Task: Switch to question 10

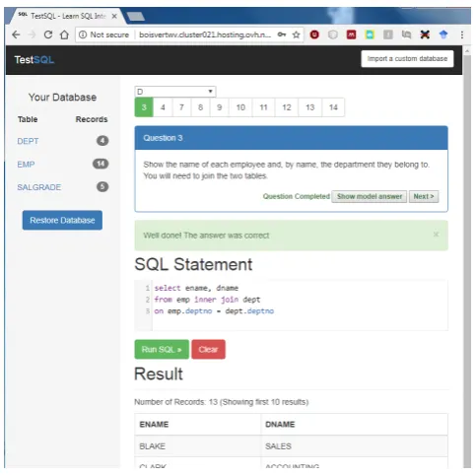Action: (240, 107)
